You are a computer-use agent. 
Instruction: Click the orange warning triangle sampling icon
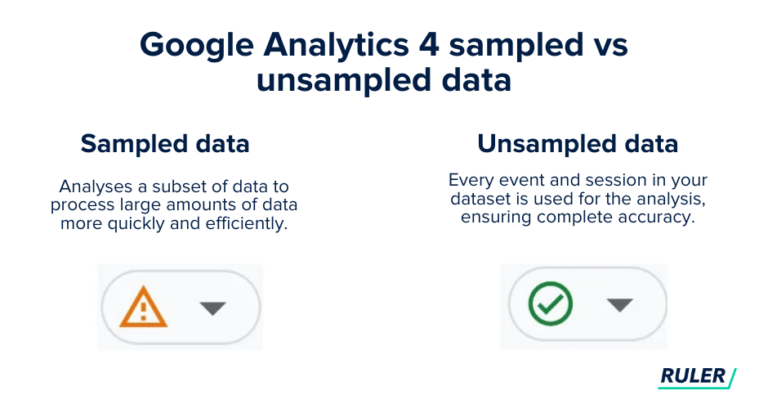click(x=144, y=307)
